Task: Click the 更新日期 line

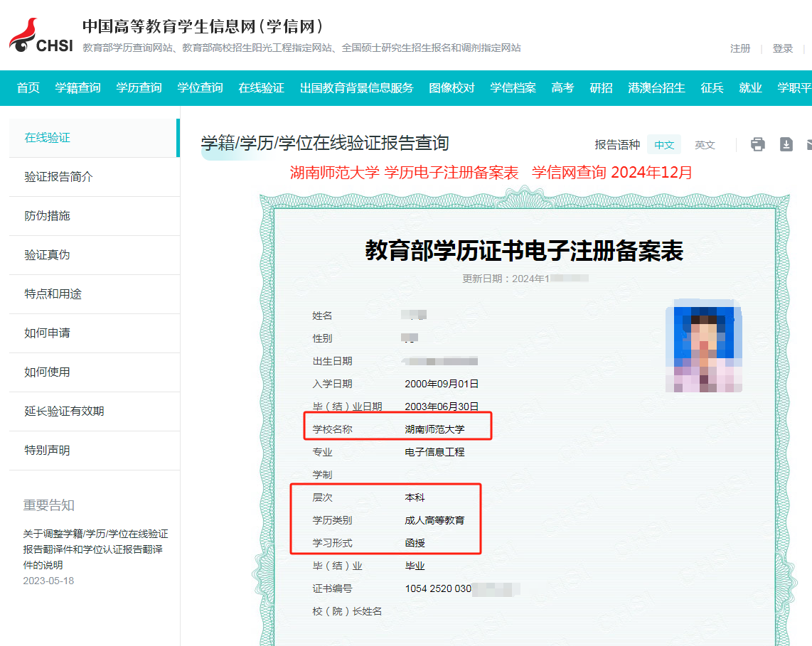Action: (x=525, y=279)
